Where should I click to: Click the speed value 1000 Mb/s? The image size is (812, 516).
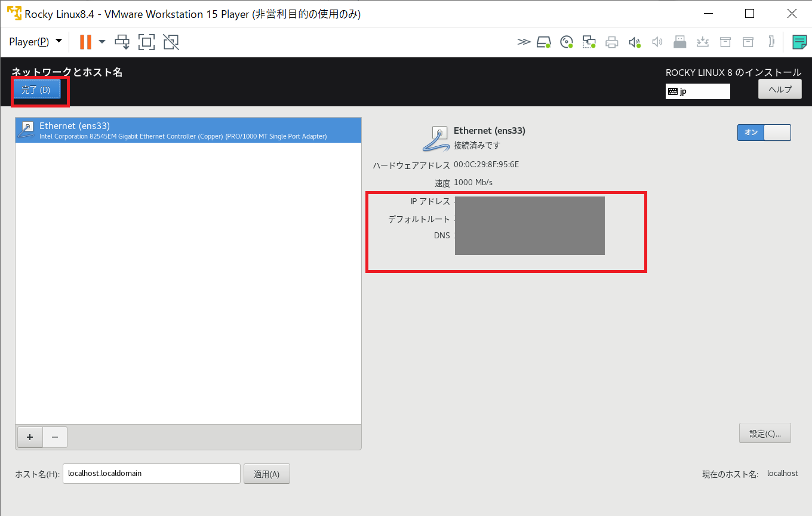point(473,182)
